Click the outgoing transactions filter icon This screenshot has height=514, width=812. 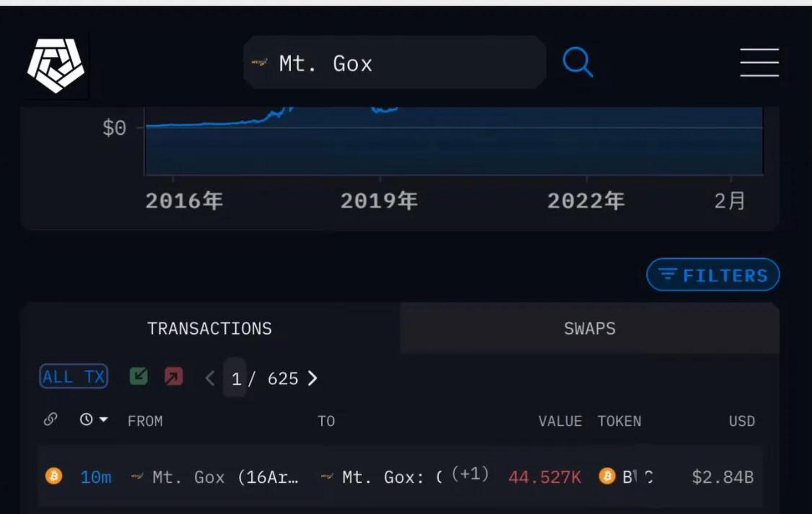tap(173, 377)
